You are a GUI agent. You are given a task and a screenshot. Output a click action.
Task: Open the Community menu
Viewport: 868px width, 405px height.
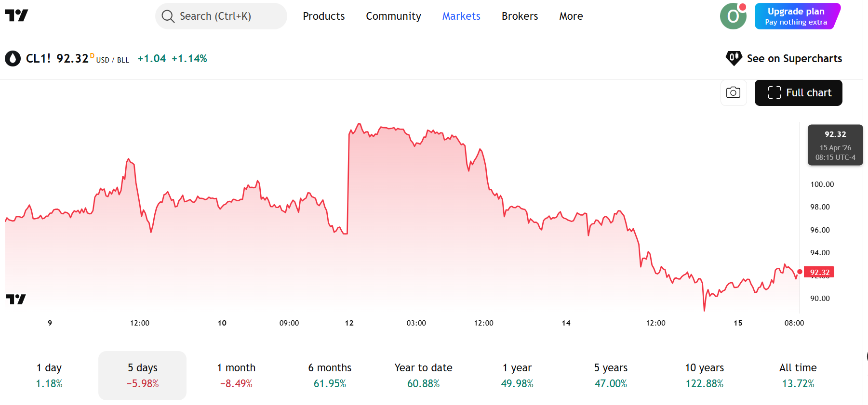point(393,16)
